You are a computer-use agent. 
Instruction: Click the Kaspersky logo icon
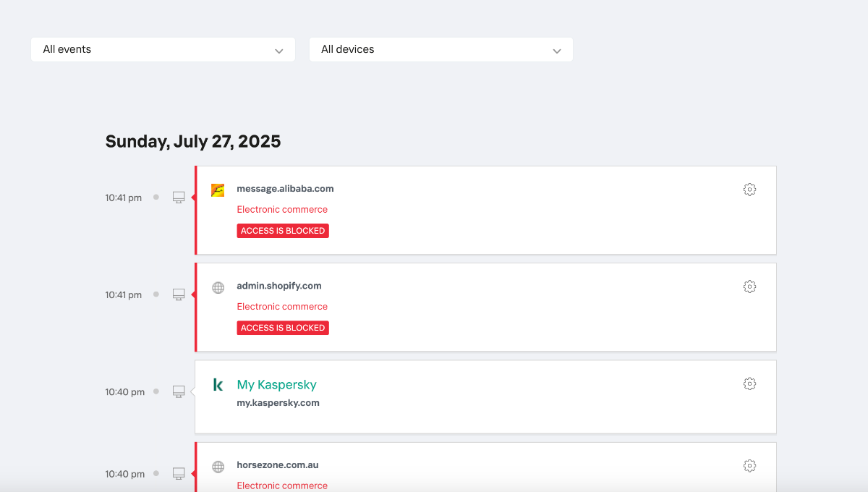tap(218, 385)
